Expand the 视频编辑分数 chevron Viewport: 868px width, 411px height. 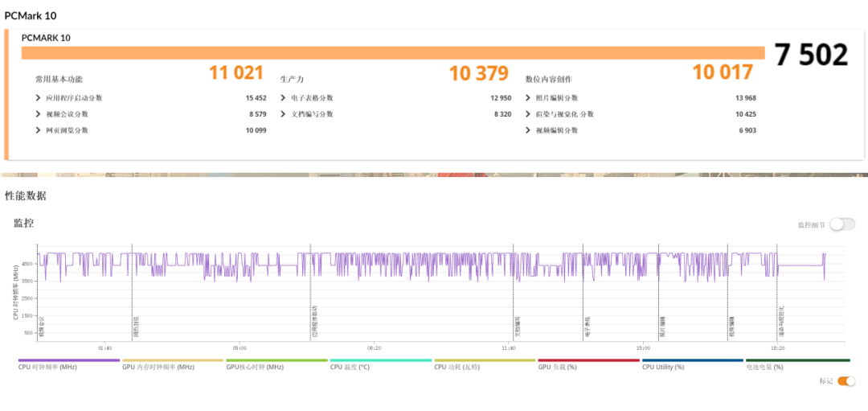pos(527,130)
